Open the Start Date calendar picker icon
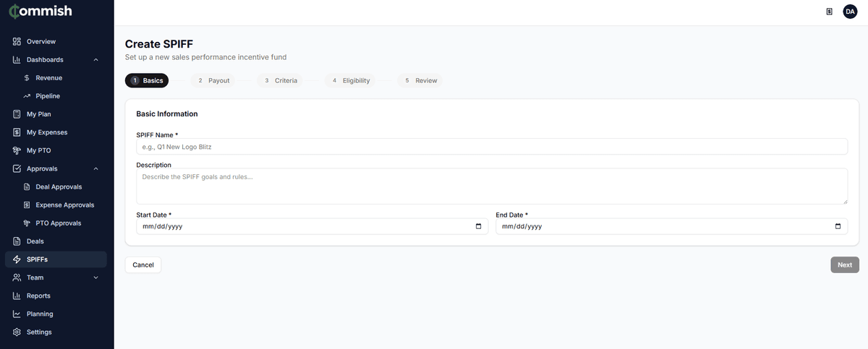Image resolution: width=868 pixels, height=349 pixels. pyautogui.click(x=478, y=226)
